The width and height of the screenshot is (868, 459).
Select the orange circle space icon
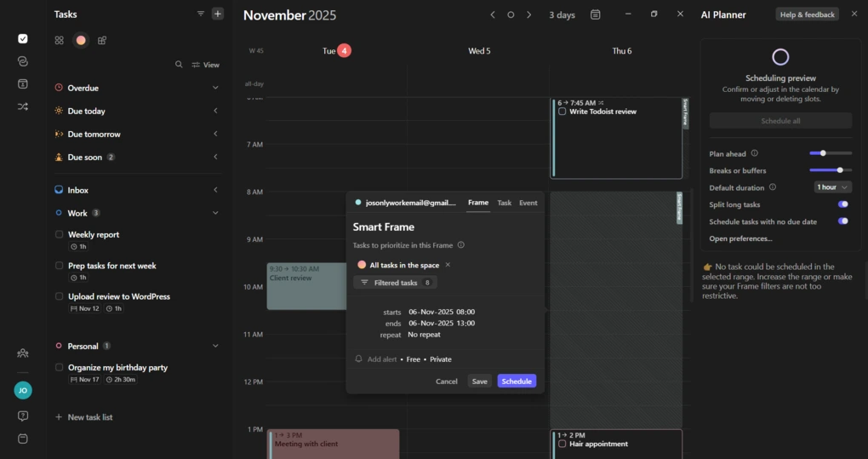[81, 40]
